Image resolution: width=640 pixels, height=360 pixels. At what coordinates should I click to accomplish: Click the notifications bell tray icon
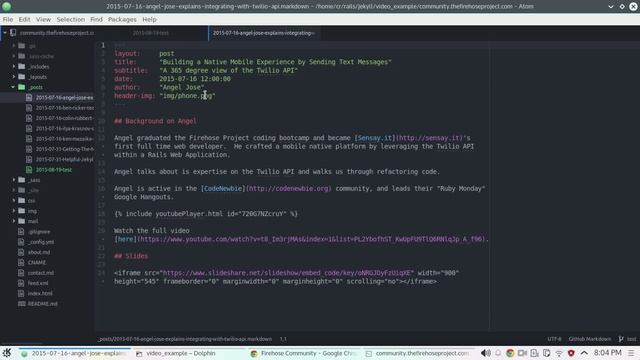(x=498, y=353)
